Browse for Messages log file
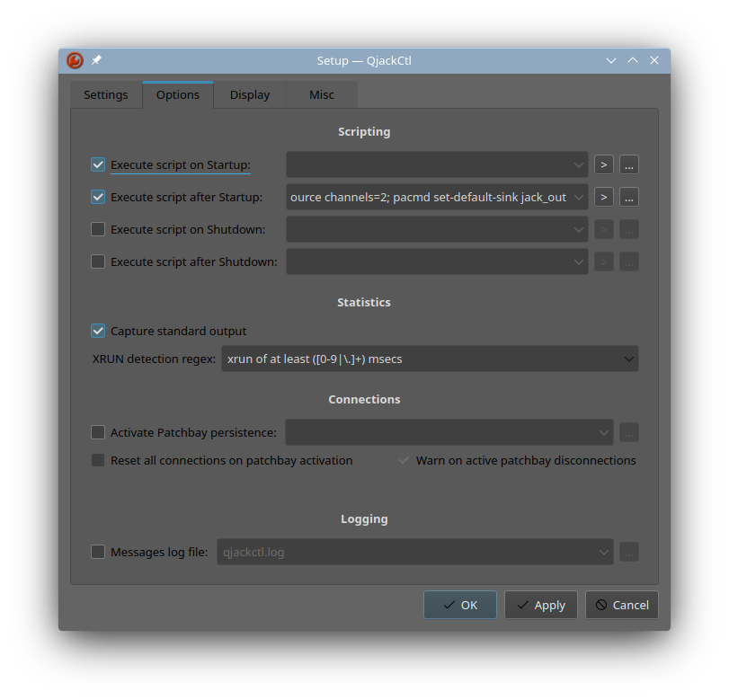Image resolution: width=729 pixels, height=700 pixels. tap(628, 552)
